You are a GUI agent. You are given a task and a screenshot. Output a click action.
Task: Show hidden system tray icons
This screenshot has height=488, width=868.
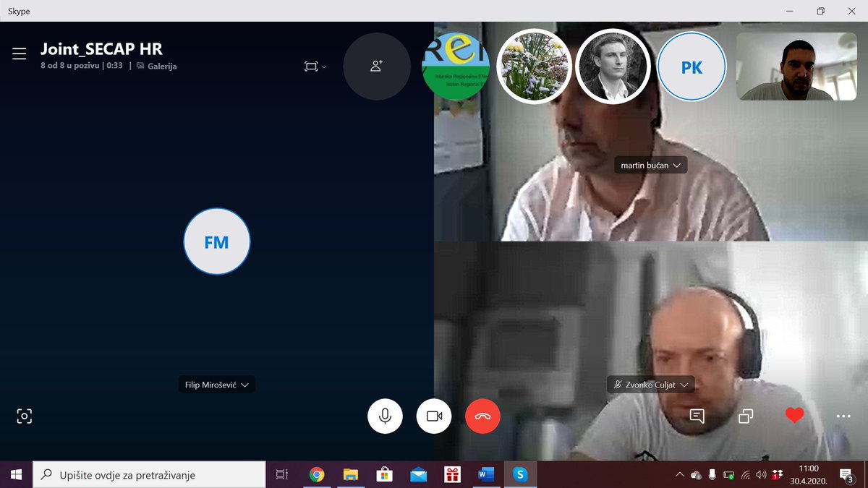coord(679,475)
